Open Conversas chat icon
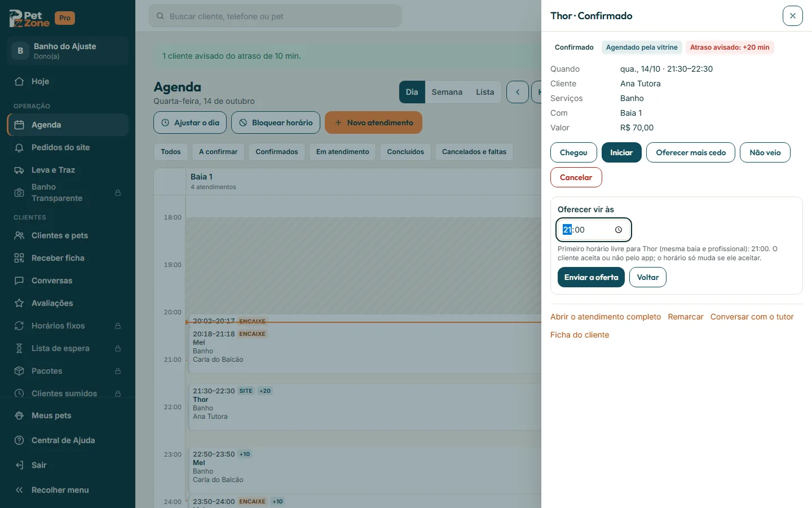812x508 pixels. click(x=19, y=281)
